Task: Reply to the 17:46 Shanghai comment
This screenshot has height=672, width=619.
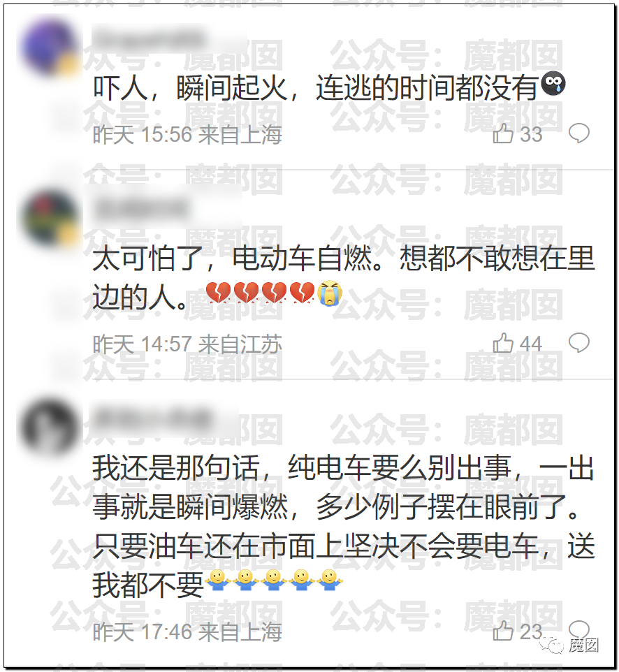Action: (578, 629)
